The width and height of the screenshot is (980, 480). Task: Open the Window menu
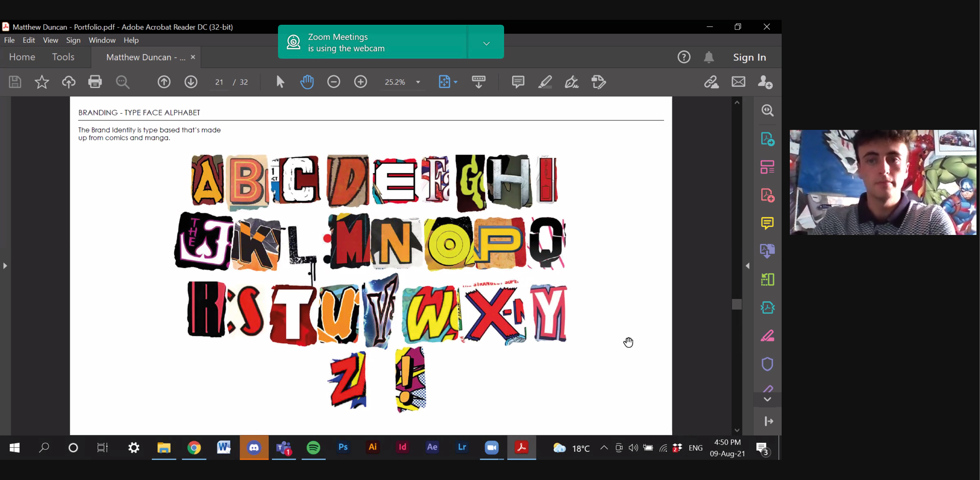pyautogui.click(x=102, y=40)
